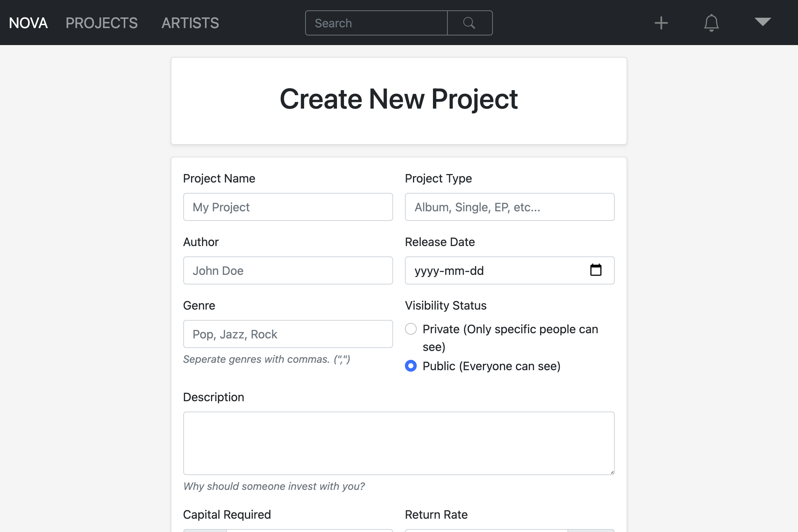The height and width of the screenshot is (532, 798).
Task: Click the Release Date yyyy-mm-dd field
Action: coord(510,270)
